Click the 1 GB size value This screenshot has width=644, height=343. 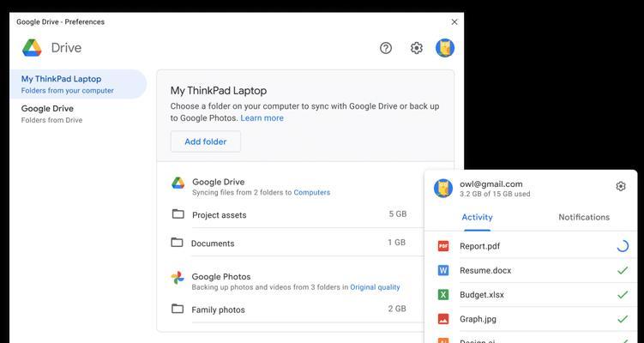[x=397, y=243]
